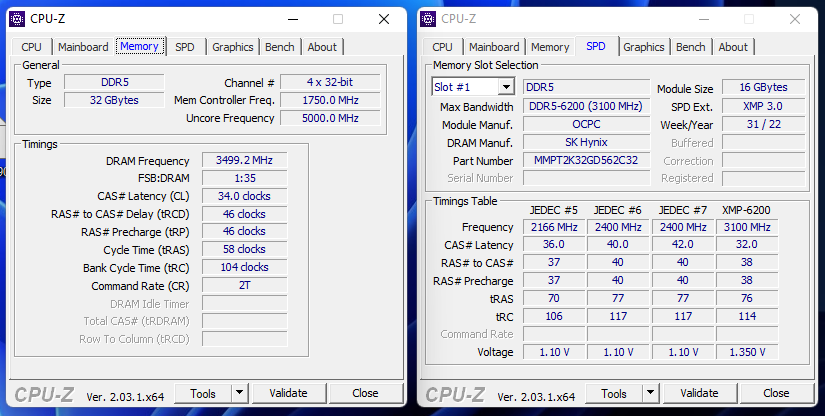Click the OCPC Module Manuf. value
The image size is (825, 416).
[586, 124]
